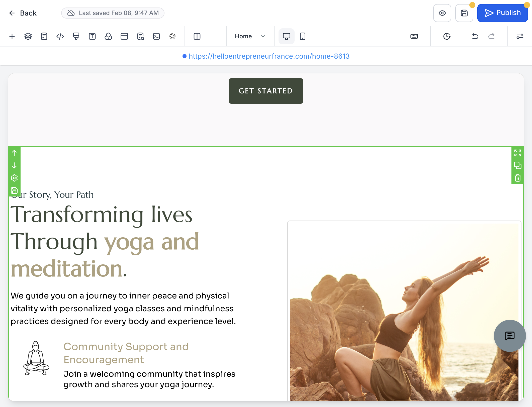Select the 'We guide you on a journey' paragraph

point(123,308)
